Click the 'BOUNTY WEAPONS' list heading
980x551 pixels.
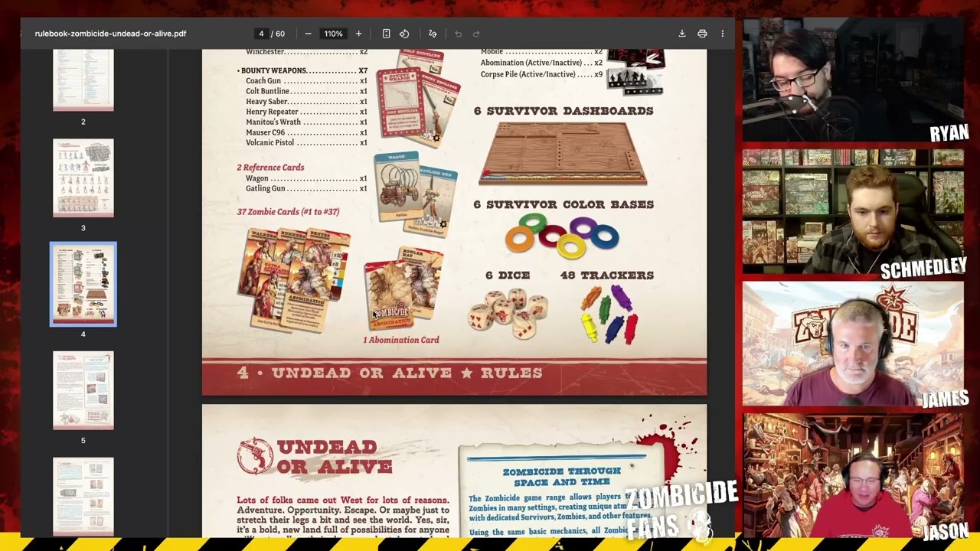(302, 70)
